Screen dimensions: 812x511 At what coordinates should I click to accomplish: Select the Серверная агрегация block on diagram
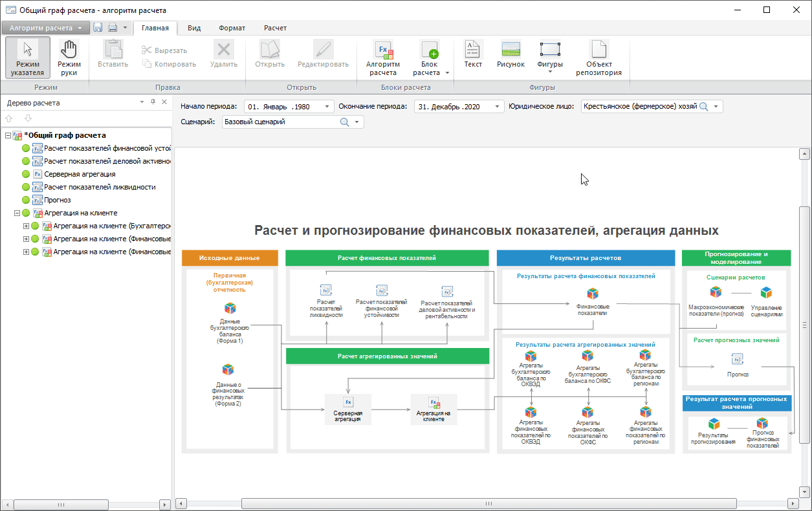(348, 409)
